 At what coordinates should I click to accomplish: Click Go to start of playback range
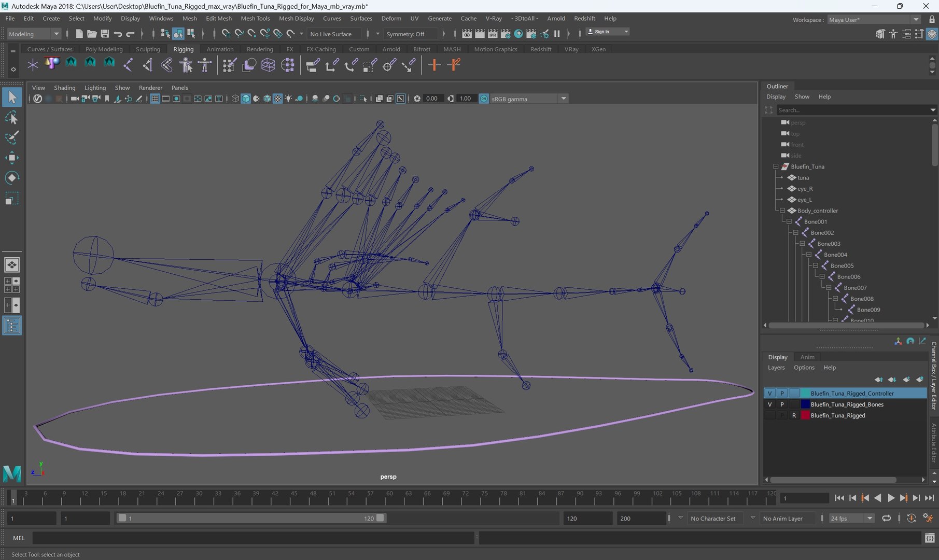pyautogui.click(x=839, y=498)
